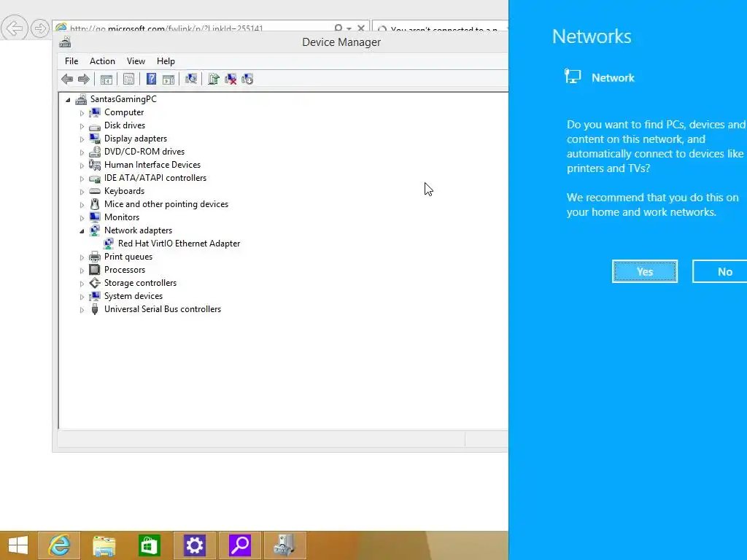Click the Device Manager taskbar button

(x=285, y=545)
